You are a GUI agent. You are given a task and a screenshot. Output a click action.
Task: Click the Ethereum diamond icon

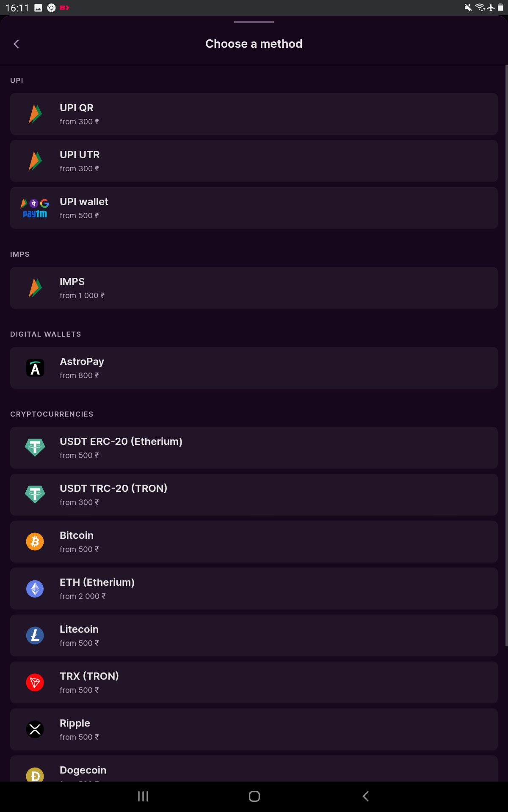35,588
